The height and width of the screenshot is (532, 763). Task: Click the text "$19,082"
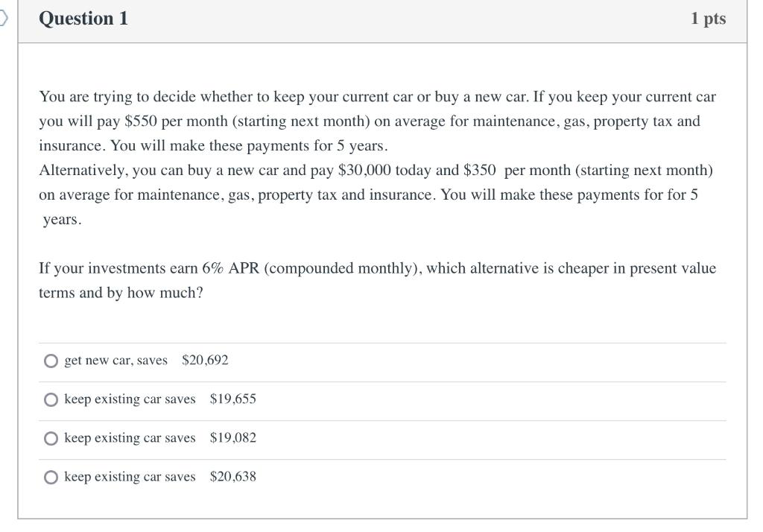(232, 438)
